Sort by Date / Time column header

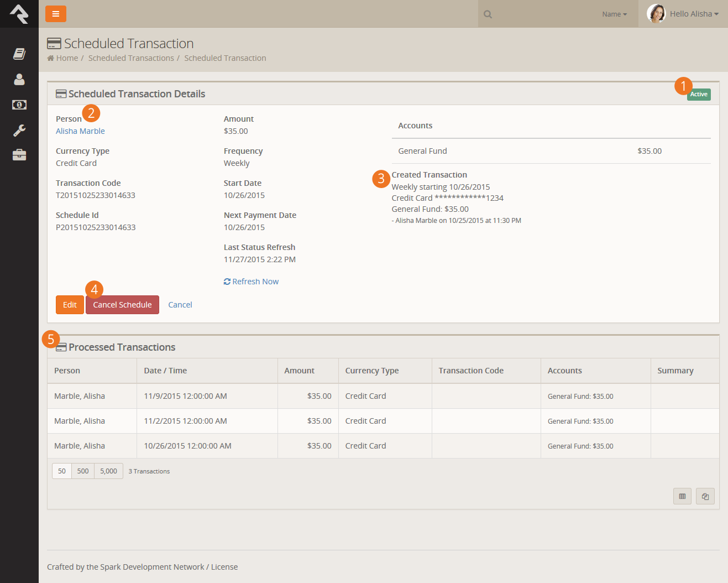click(165, 371)
